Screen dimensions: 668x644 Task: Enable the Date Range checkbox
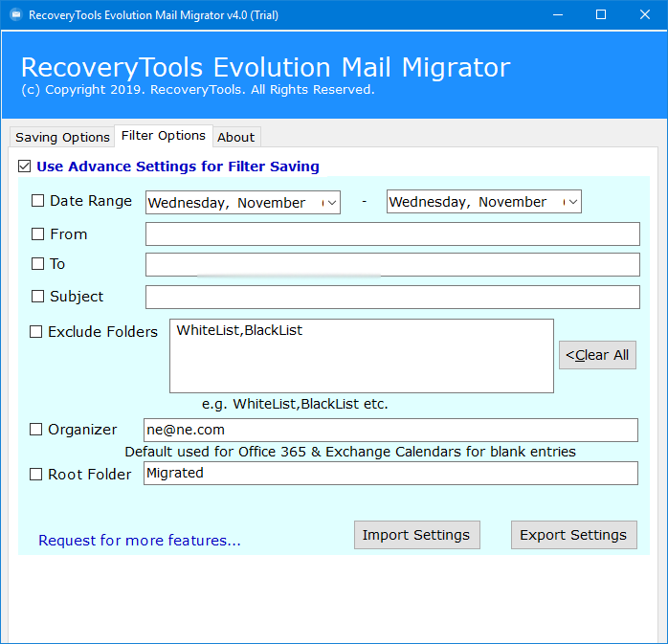pos(37,201)
